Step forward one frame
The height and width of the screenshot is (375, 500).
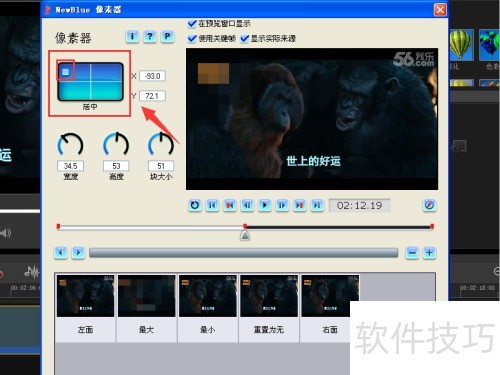282,205
